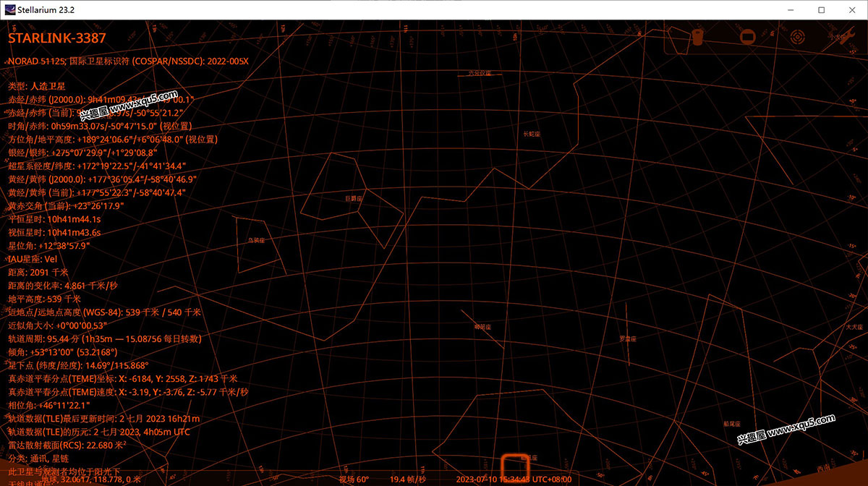Click the 雷达散射截面(RCS) value line
The height and width of the screenshot is (486, 868).
[x=67, y=445]
